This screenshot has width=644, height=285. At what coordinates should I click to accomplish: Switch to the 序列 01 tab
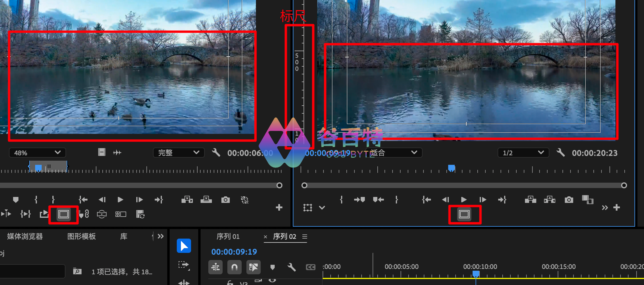coord(228,237)
